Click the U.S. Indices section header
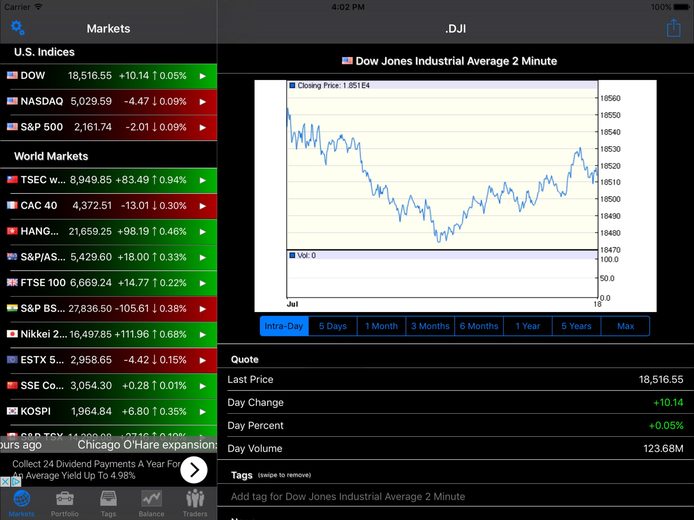Screen dimensions: 694x520 pos(44,52)
